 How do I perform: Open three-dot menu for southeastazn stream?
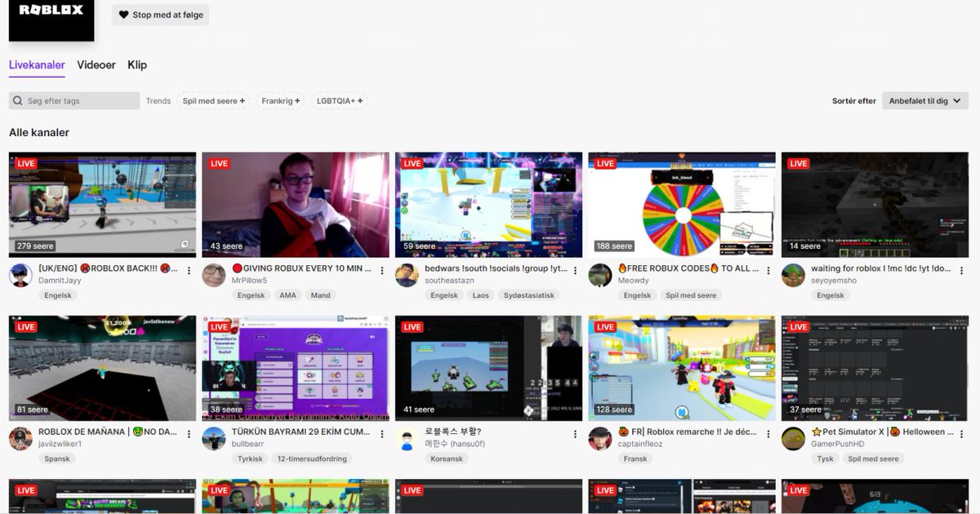point(575,271)
